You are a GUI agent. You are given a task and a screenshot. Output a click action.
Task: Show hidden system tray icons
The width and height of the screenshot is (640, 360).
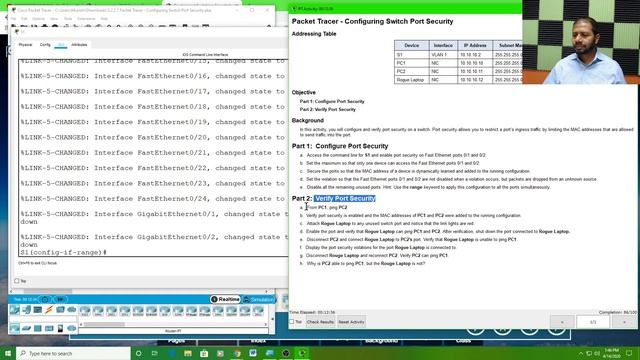pos(580,353)
